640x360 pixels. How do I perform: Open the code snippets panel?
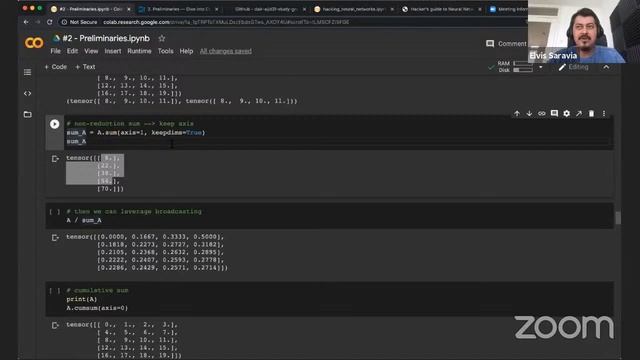27,93
